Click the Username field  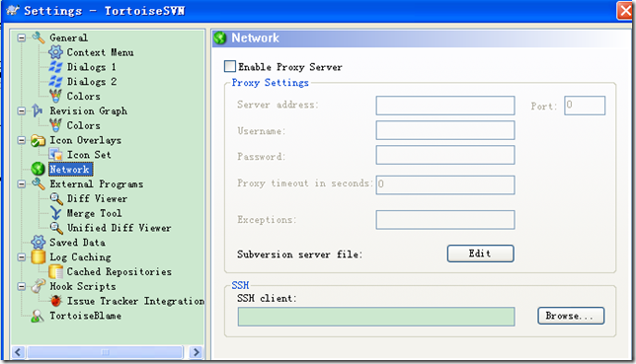click(x=445, y=130)
